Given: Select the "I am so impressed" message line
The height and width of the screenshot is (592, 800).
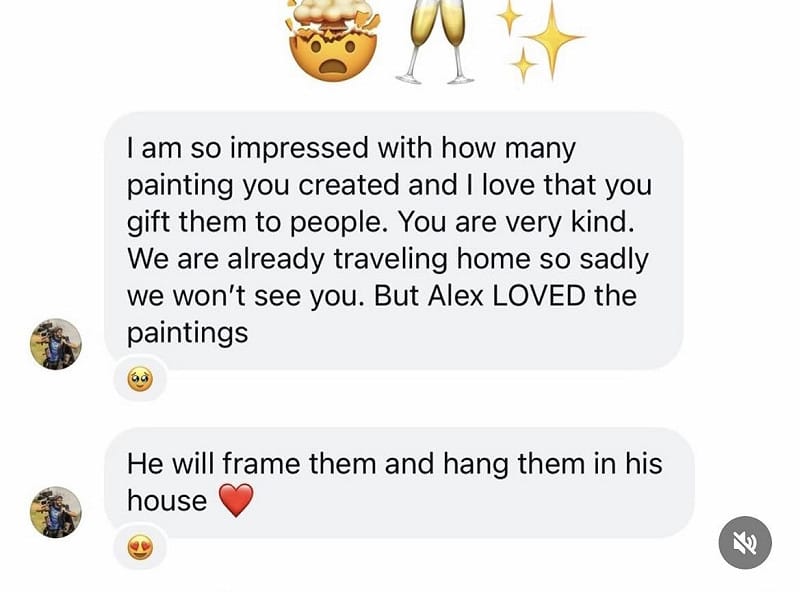Looking at the screenshot, I should click(351, 149).
